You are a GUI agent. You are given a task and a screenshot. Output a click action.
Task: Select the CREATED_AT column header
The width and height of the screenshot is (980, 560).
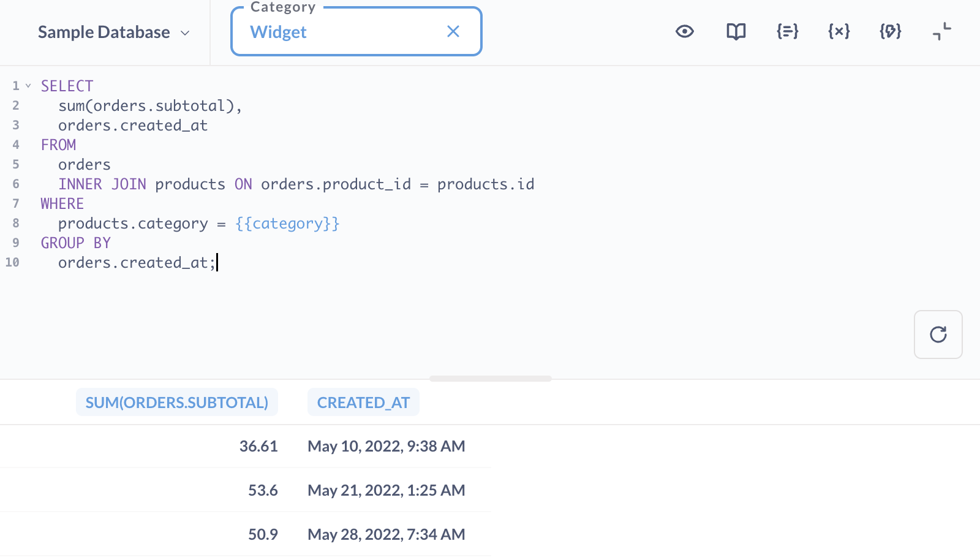(x=363, y=402)
